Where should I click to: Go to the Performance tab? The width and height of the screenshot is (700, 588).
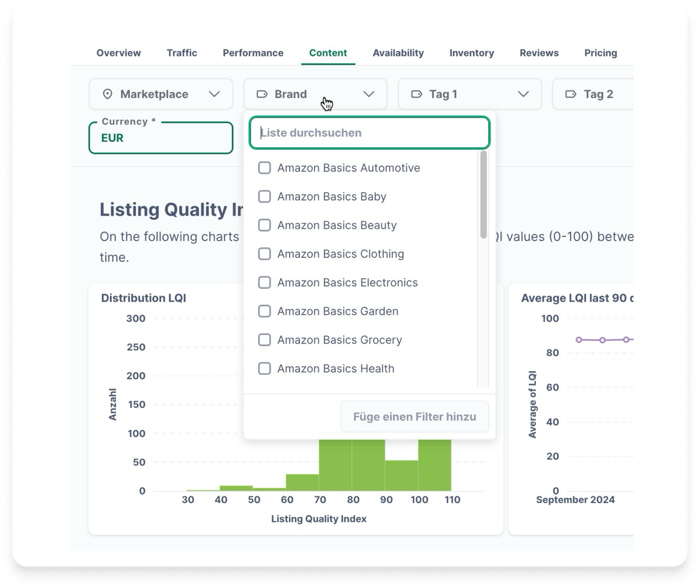[x=253, y=53]
